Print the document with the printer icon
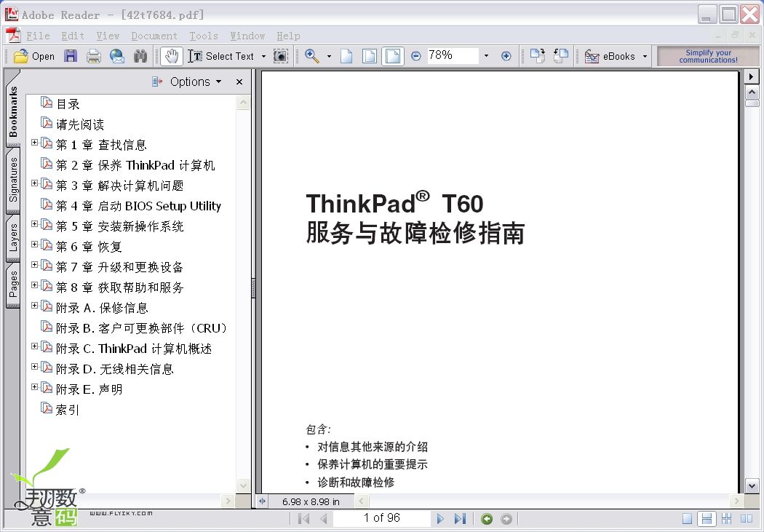This screenshot has width=764, height=532. [x=94, y=56]
